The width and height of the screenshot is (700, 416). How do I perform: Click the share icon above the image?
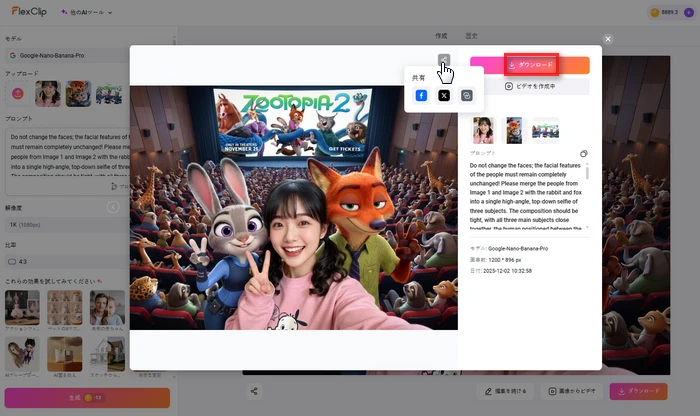click(444, 60)
